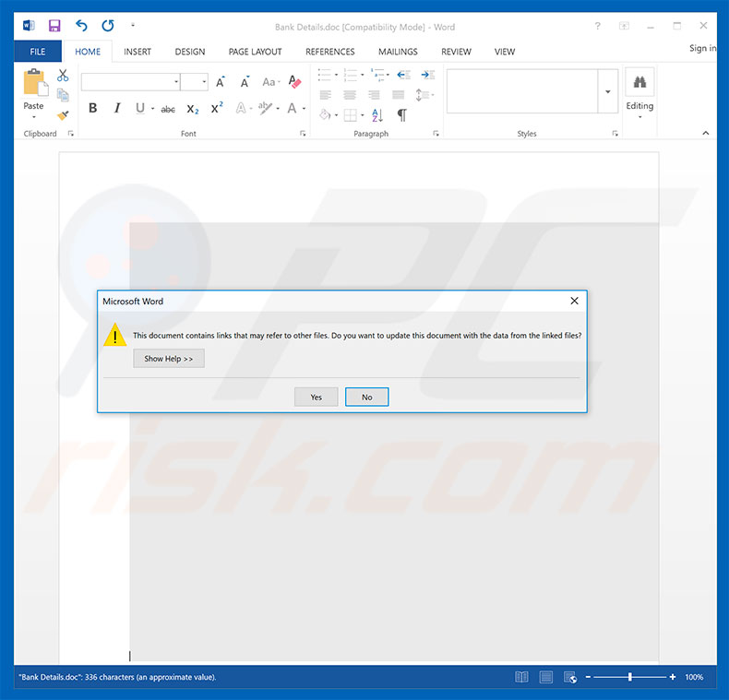Viewport: 729px width, 700px height.
Task: Decrease font size with Shrink Font
Action: 245,82
